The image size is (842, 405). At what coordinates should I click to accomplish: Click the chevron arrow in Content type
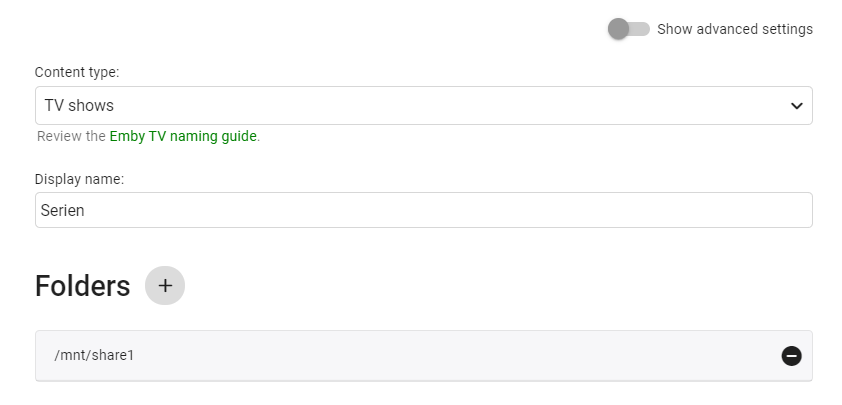click(x=796, y=106)
